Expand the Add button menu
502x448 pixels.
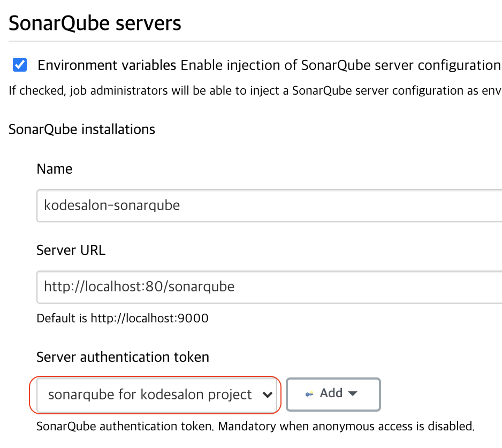click(333, 394)
